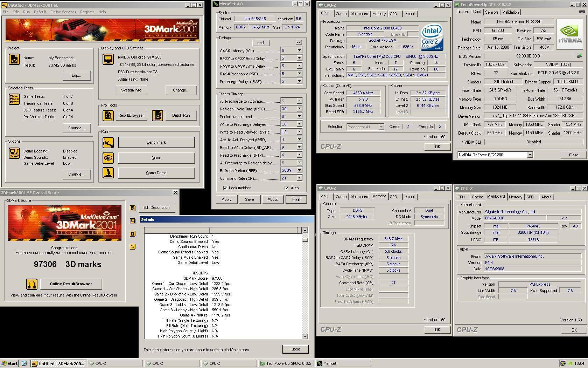This screenshot has width=588, height=368.
Task: Click the Details list scroll-up arrow
Action: [305, 230]
